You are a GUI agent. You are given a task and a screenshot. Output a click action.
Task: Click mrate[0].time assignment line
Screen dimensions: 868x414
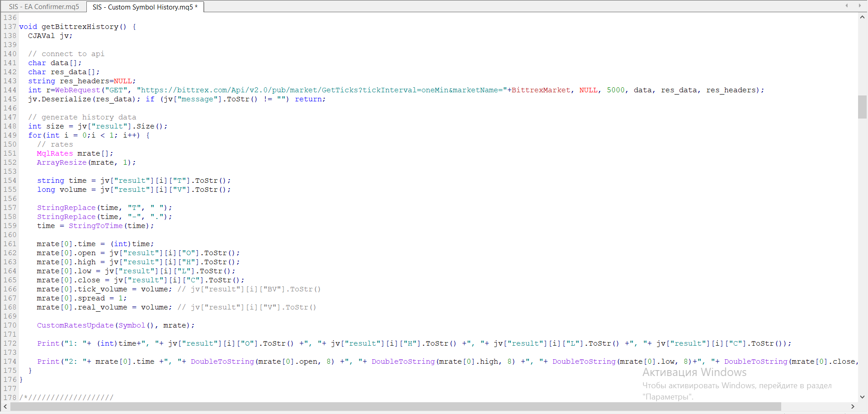[x=95, y=244]
